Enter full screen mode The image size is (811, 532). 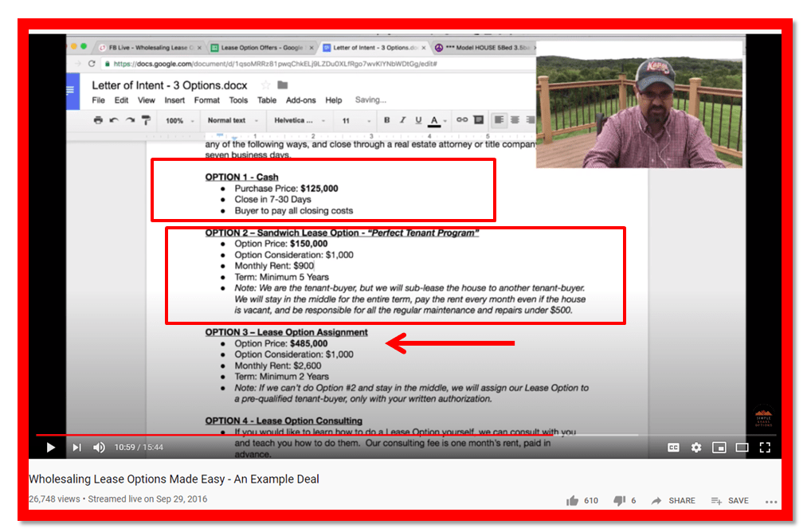tap(765, 448)
